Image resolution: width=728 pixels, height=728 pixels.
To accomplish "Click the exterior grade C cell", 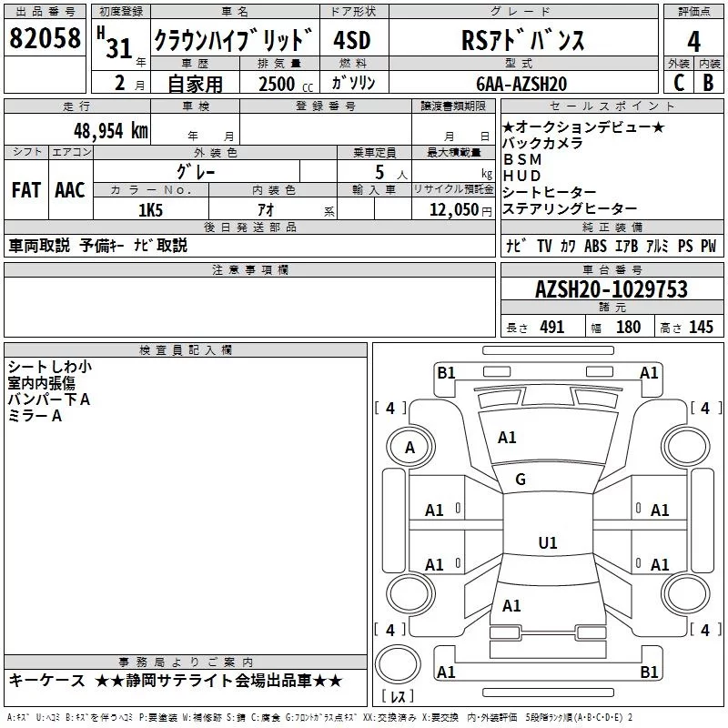I will (678, 83).
